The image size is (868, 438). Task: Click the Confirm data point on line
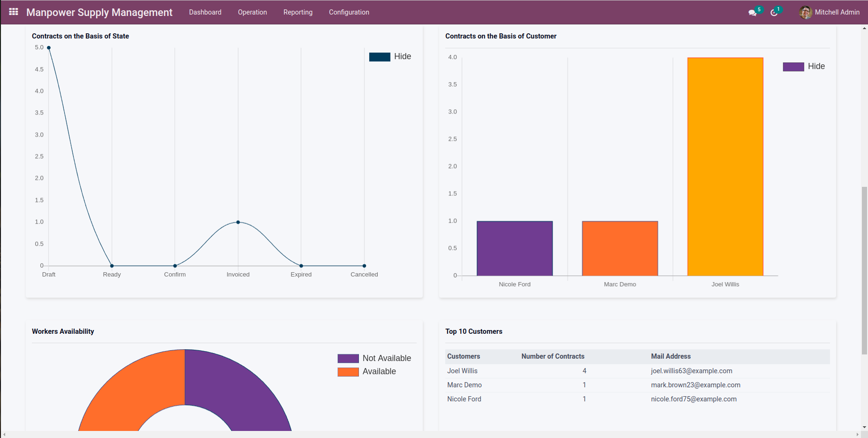[x=175, y=266]
